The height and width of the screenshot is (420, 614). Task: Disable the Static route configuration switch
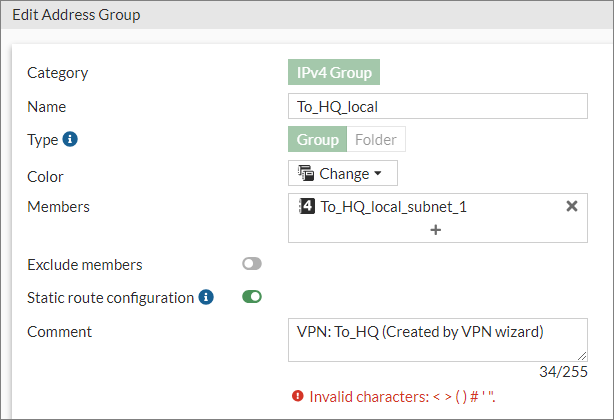coord(252,297)
